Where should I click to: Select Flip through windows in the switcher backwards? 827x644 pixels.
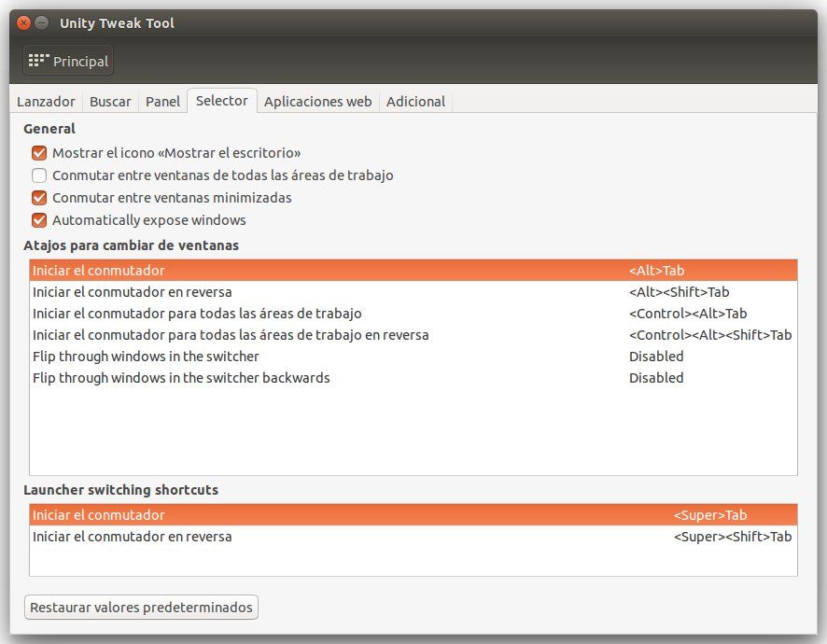(181, 378)
